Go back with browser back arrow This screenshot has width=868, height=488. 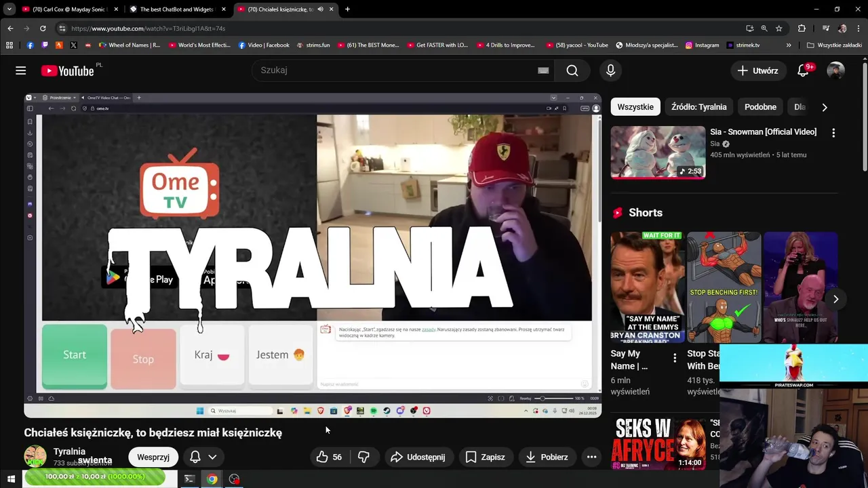tap(10, 28)
